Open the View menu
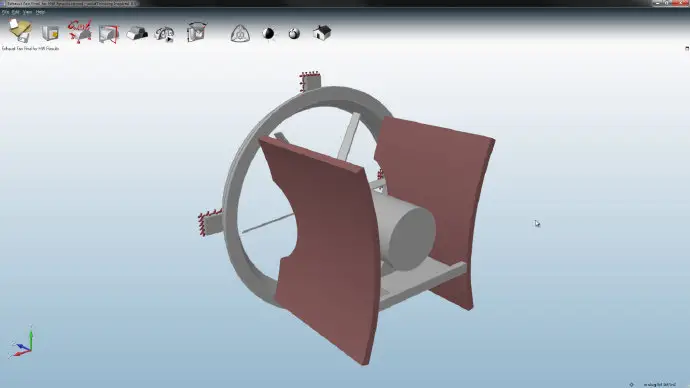Screen dimensions: 690x388 [x=27, y=12]
